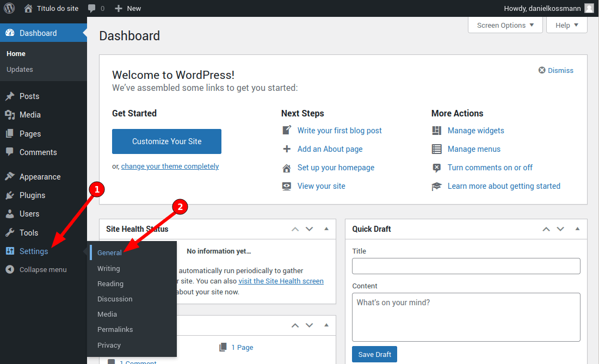Move the At a Glance panel down
The image size is (599, 364).
(310, 325)
